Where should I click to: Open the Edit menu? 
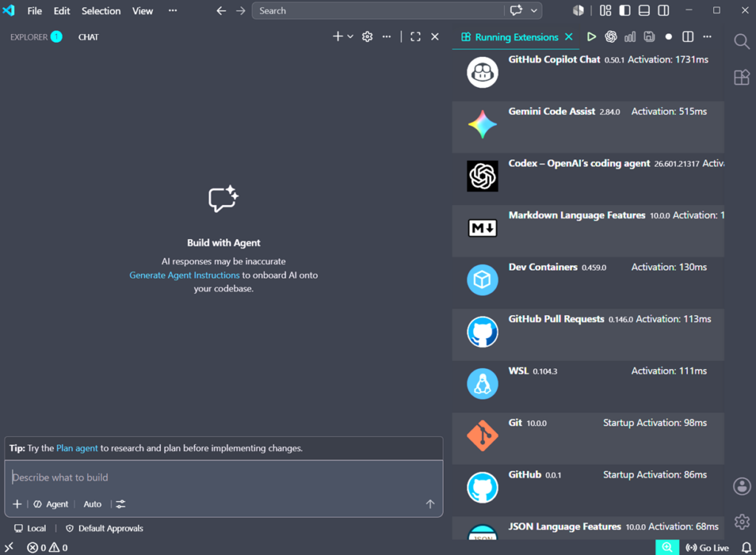tap(61, 10)
